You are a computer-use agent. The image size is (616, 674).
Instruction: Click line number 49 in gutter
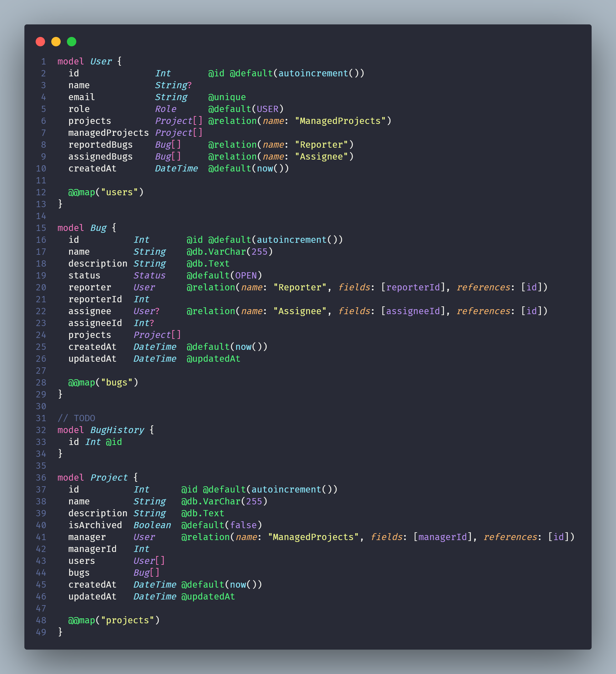click(41, 632)
